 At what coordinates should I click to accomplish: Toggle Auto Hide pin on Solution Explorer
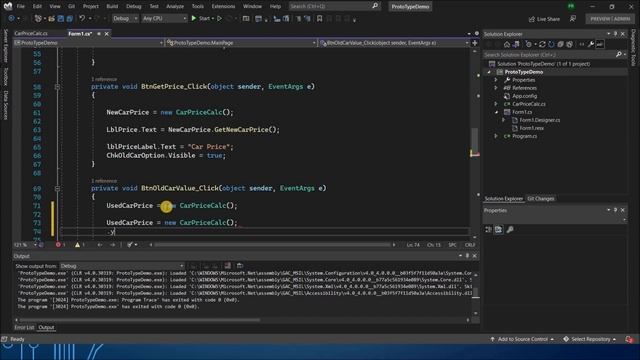coord(615,34)
